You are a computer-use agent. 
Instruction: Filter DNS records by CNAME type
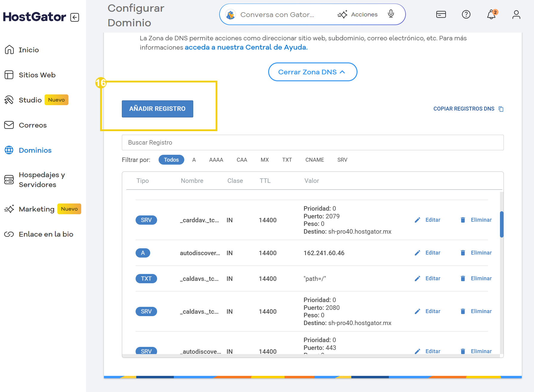tap(314, 160)
